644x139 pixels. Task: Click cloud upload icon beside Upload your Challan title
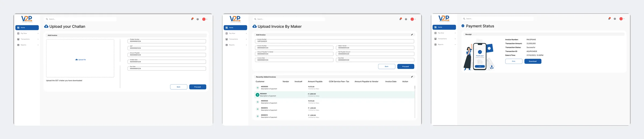tap(46, 26)
